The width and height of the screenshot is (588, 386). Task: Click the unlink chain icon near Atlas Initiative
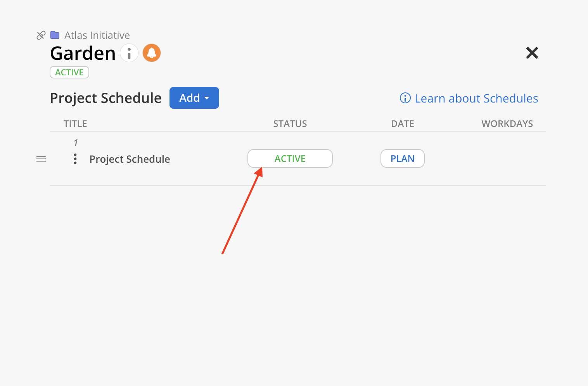(x=41, y=35)
